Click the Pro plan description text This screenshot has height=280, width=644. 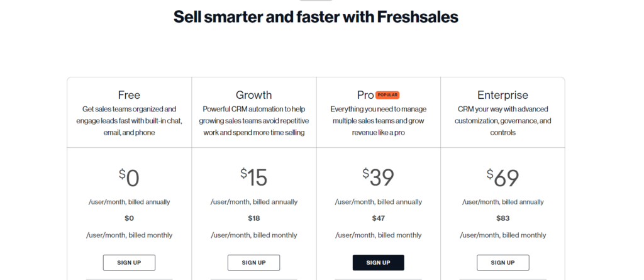[378, 121]
